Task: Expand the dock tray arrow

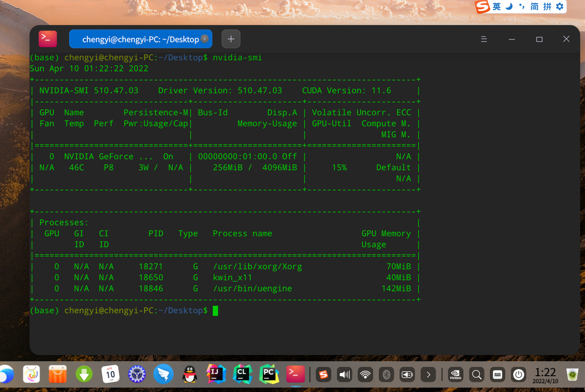Action: 428,375
